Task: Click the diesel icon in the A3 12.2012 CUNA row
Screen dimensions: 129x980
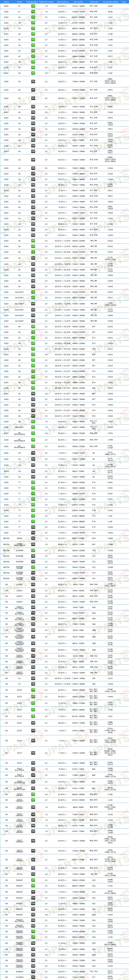Action: point(33,112)
